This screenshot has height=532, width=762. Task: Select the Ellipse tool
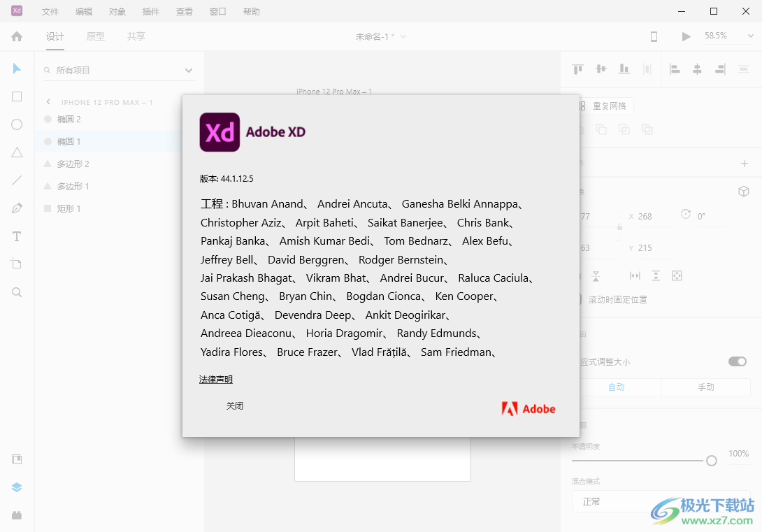point(17,124)
